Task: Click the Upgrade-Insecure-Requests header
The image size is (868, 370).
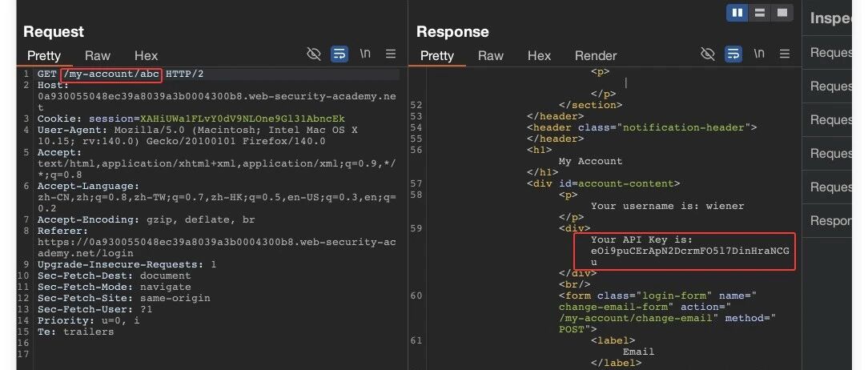Action: [x=127, y=264]
